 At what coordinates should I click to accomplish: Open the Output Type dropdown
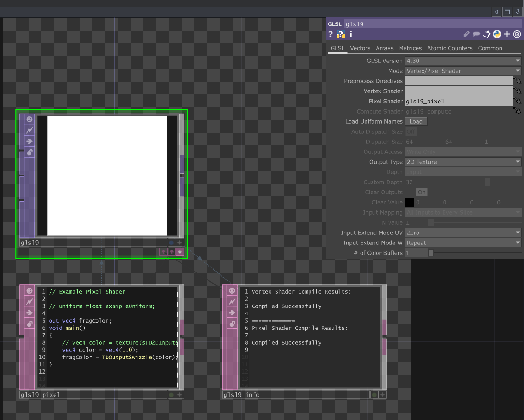coord(462,162)
